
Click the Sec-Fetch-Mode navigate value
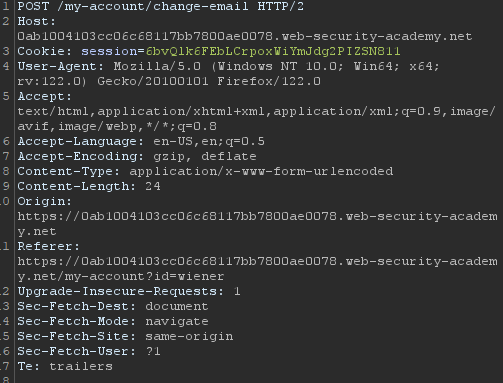[177, 321]
